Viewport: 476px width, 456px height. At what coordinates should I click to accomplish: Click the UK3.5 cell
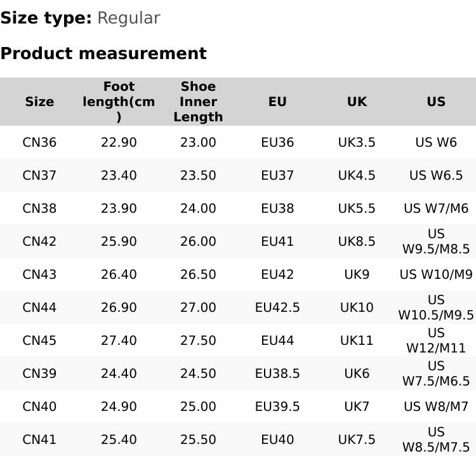357,142
